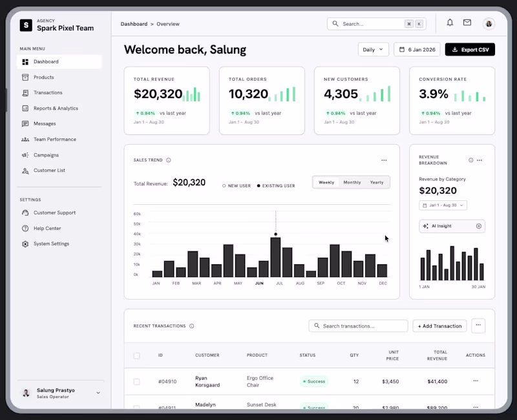Screen dimensions: 517x420
Task: Open the notifications bell
Action: (x=450, y=23)
